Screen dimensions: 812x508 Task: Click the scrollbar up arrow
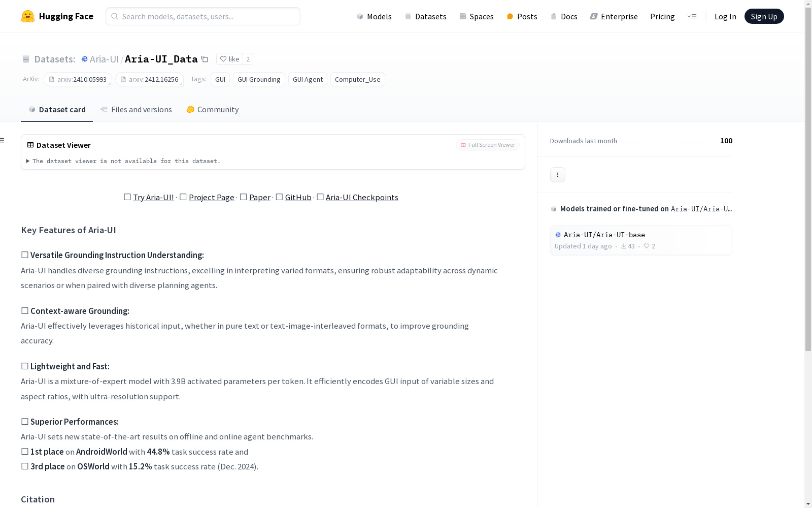coord(808,4)
